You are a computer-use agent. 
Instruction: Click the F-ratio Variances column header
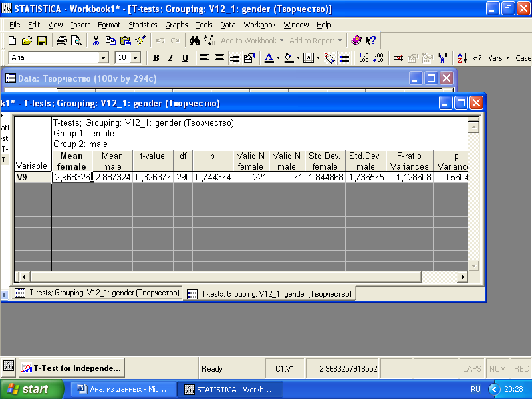410,161
